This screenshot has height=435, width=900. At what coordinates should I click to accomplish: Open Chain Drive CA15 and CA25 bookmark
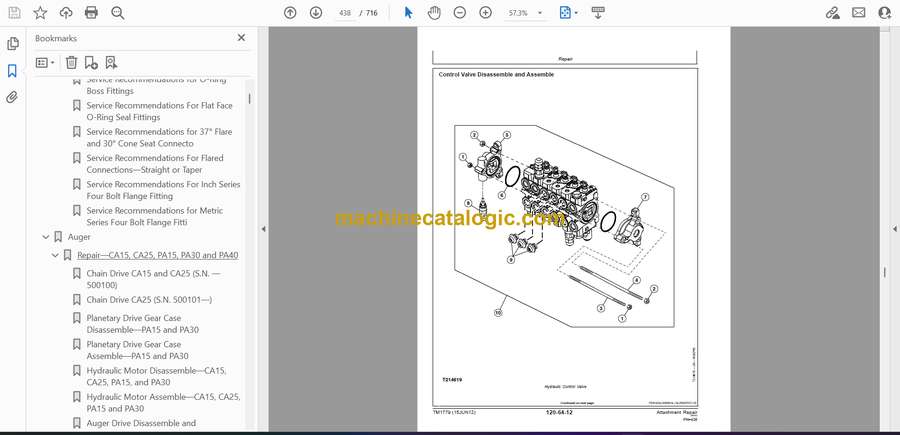[x=154, y=279]
